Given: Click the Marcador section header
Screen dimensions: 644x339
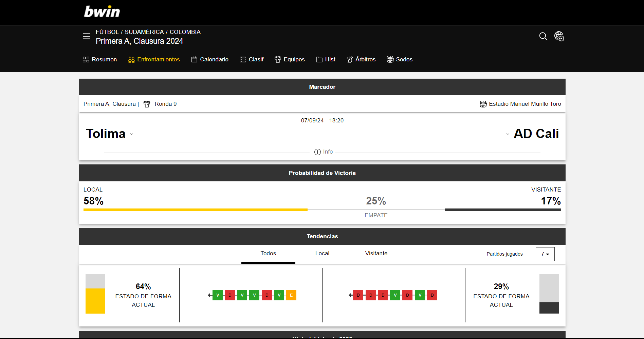Looking at the screenshot, I should point(322,87).
